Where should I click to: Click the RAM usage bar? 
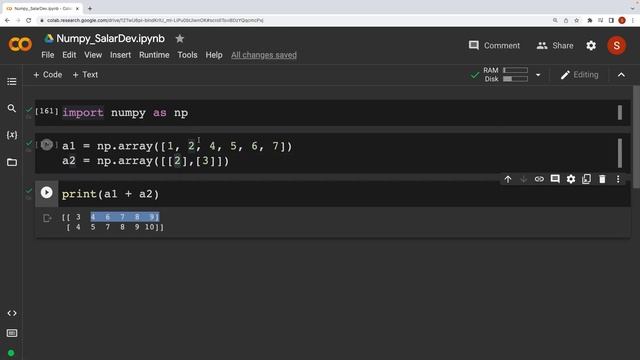click(x=515, y=70)
